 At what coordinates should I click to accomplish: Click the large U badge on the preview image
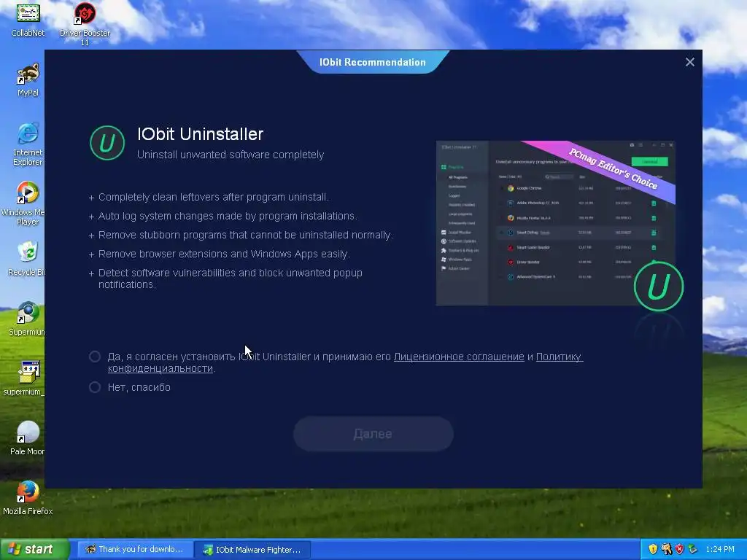coord(659,286)
